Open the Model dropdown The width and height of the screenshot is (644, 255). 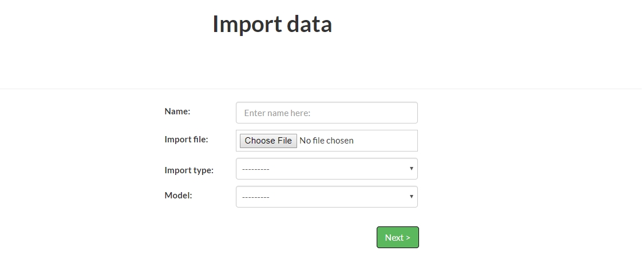(x=326, y=197)
